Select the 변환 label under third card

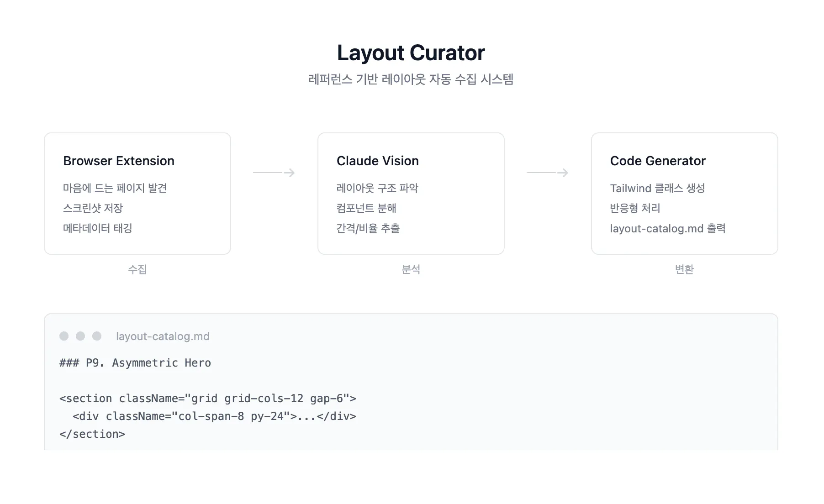coord(684,269)
